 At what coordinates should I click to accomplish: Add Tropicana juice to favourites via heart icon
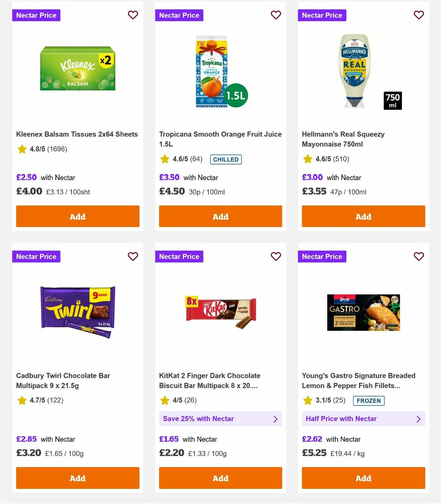click(276, 15)
